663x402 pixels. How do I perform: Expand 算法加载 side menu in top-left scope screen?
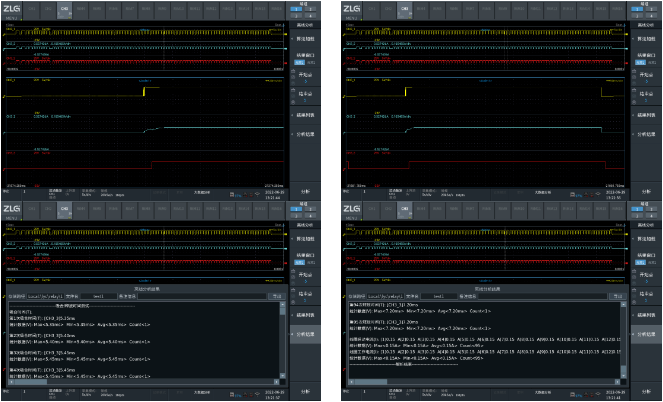tap(304, 39)
